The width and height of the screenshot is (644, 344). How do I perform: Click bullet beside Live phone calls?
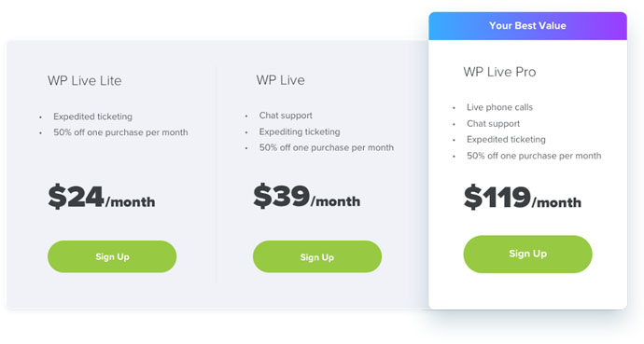[x=454, y=108]
